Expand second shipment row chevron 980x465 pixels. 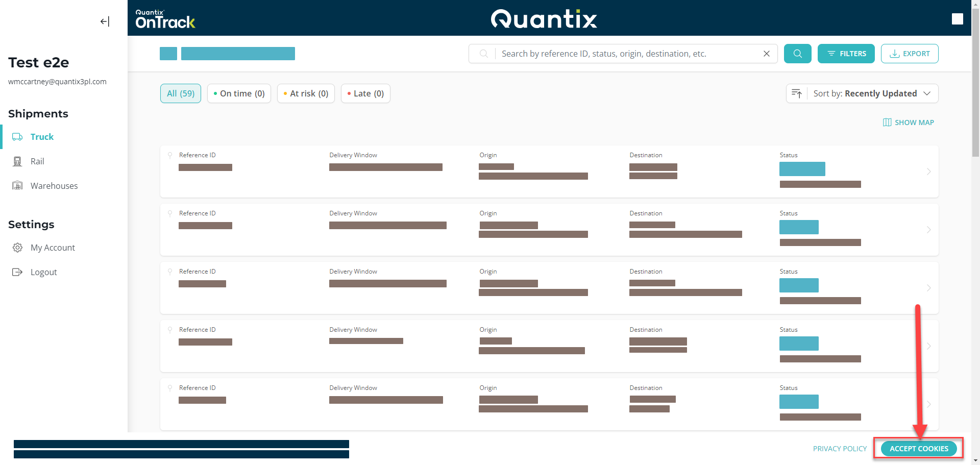click(928, 230)
